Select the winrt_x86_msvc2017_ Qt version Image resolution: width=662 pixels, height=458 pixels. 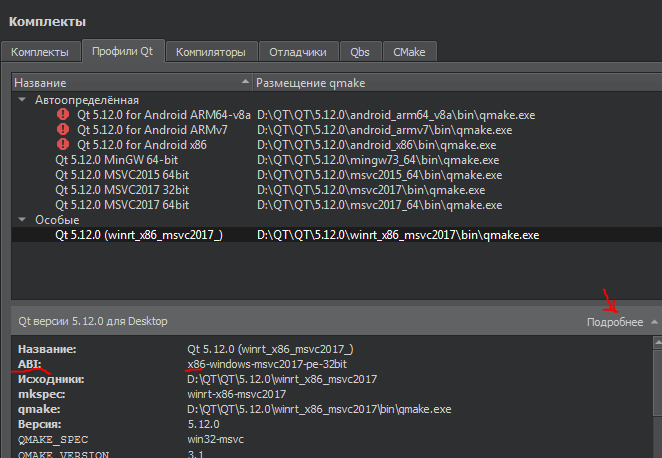[x=139, y=235]
